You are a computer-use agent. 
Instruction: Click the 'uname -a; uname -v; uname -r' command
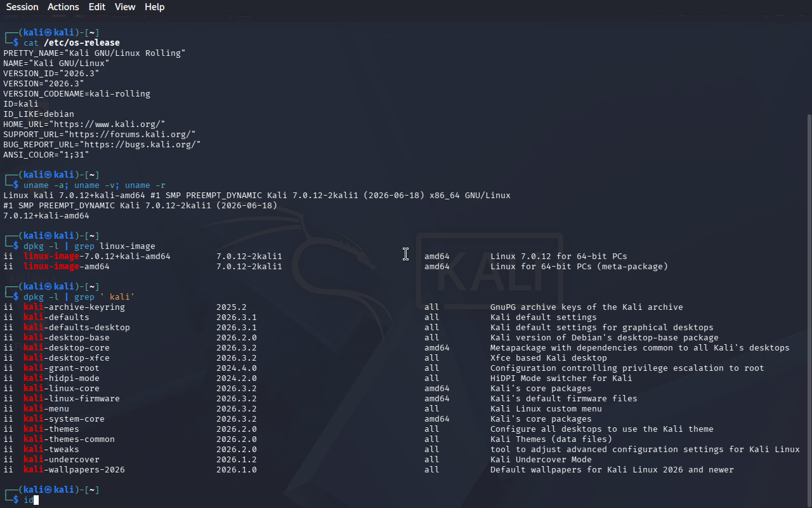pos(95,185)
